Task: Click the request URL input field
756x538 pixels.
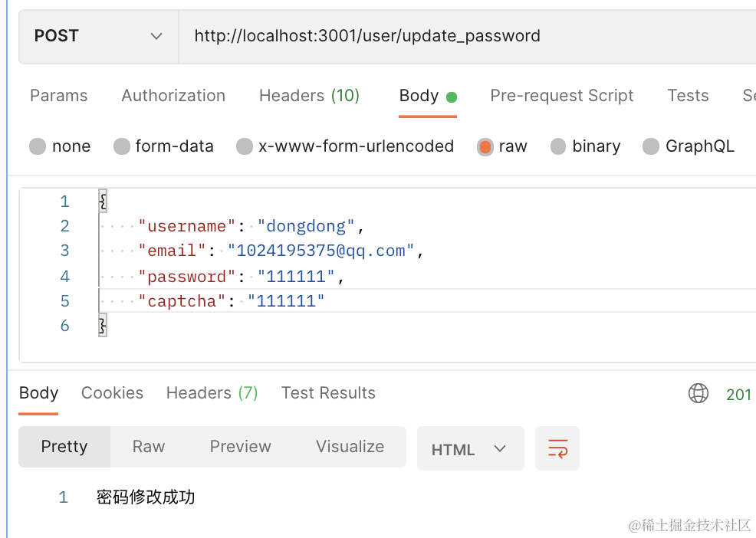Action: [x=460, y=36]
